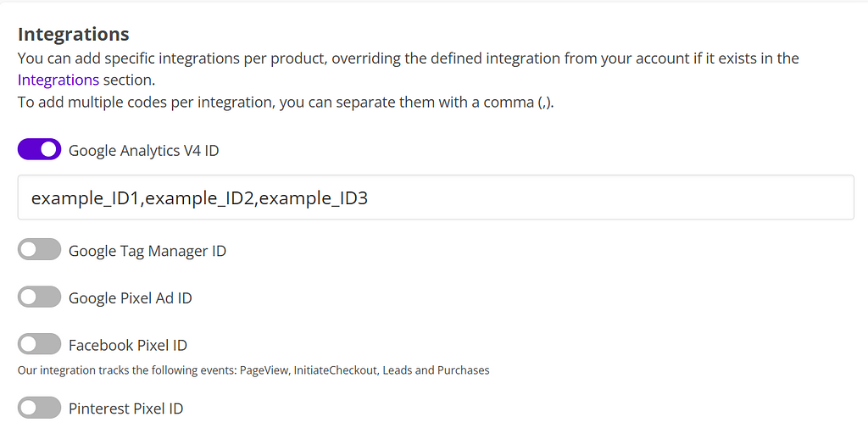
Task: Click the word Purchases in events note
Action: (463, 370)
